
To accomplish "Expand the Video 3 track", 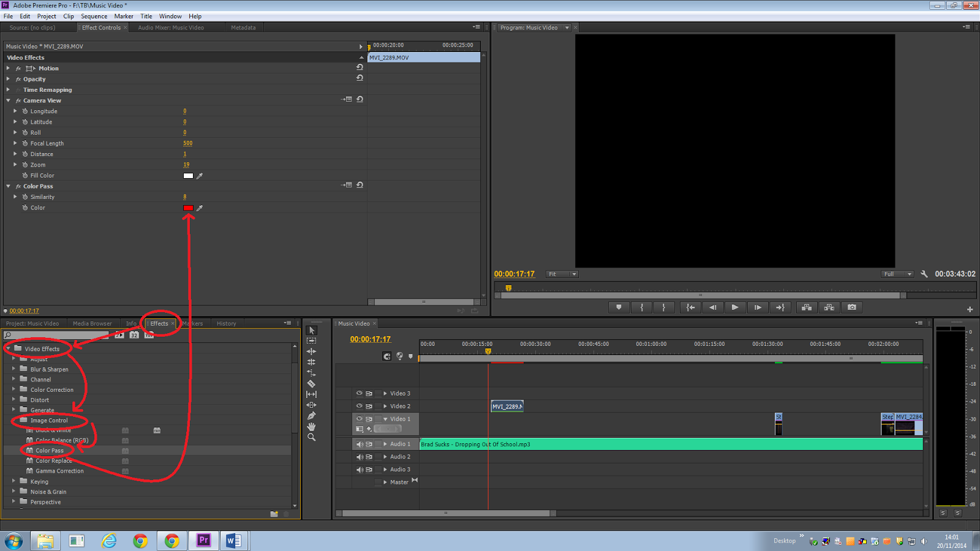I will click(385, 394).
